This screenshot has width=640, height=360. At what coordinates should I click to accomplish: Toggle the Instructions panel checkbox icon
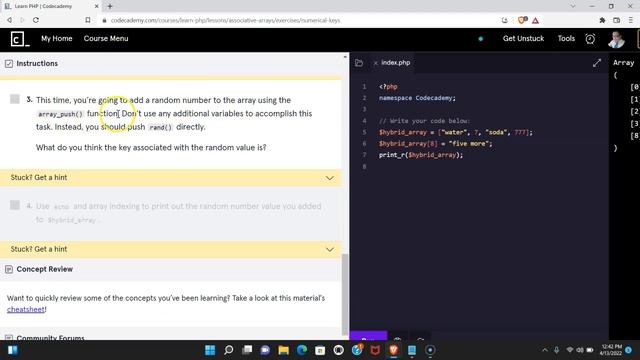pyautogui.click(x=9, y=64)
